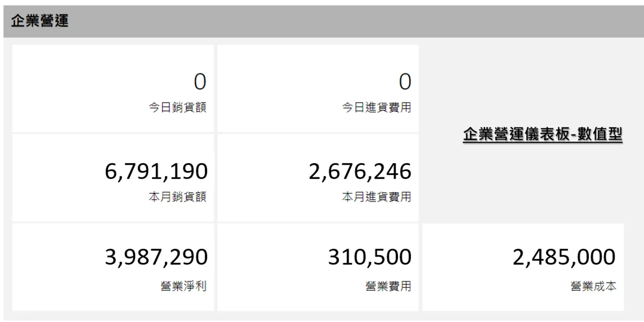Open the 企業營運儀表板-數值型 underlined link

pyautogui.click(x=542, y=134)
